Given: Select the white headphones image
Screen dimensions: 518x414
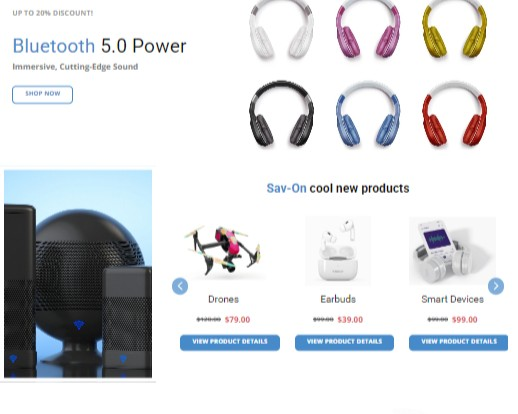Looking at the screenshot, I should pyautogui.click(x=281, y=29).
